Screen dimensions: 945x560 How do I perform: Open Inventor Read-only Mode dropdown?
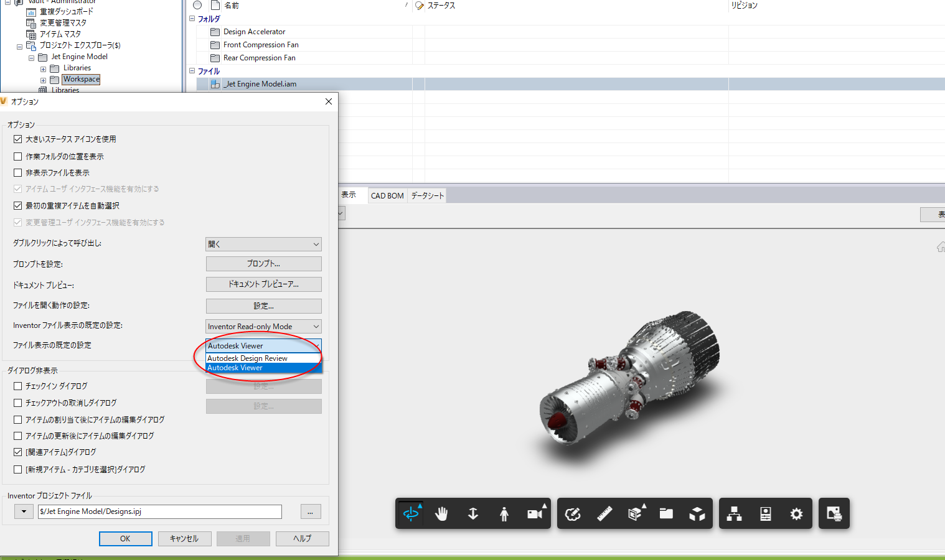click(x=263, y=327)
